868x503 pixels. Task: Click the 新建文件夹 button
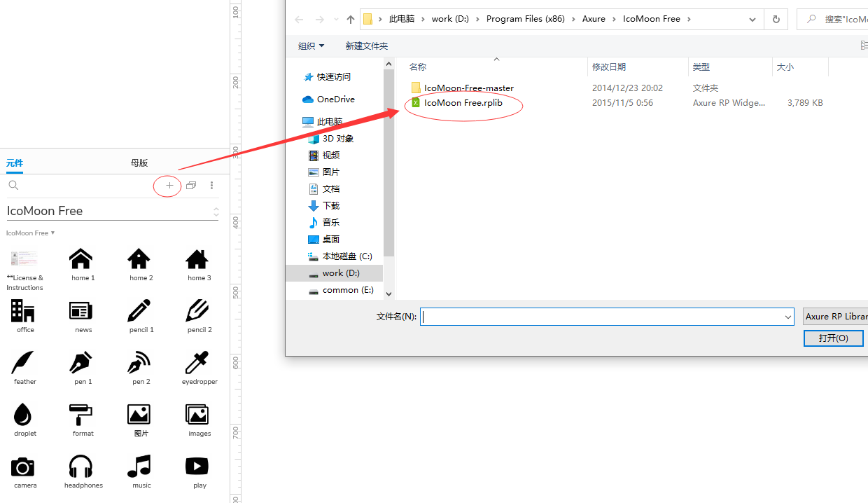(x=366, y=46)
